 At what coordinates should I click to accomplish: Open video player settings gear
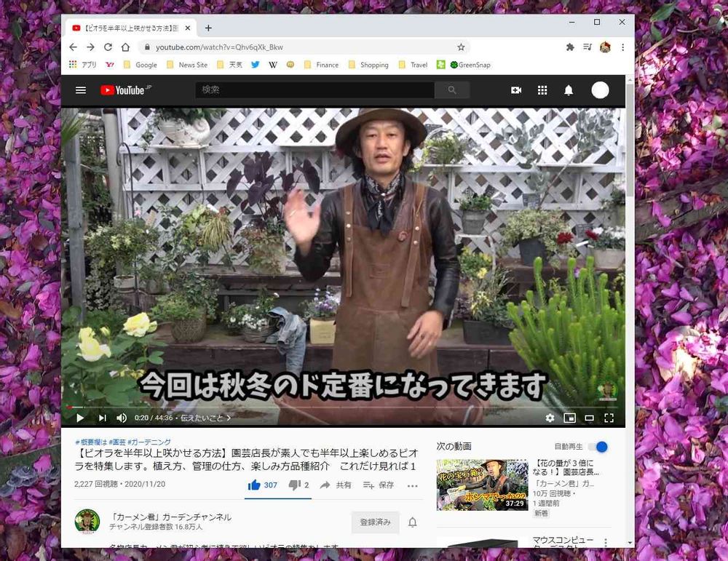point(550,418)
